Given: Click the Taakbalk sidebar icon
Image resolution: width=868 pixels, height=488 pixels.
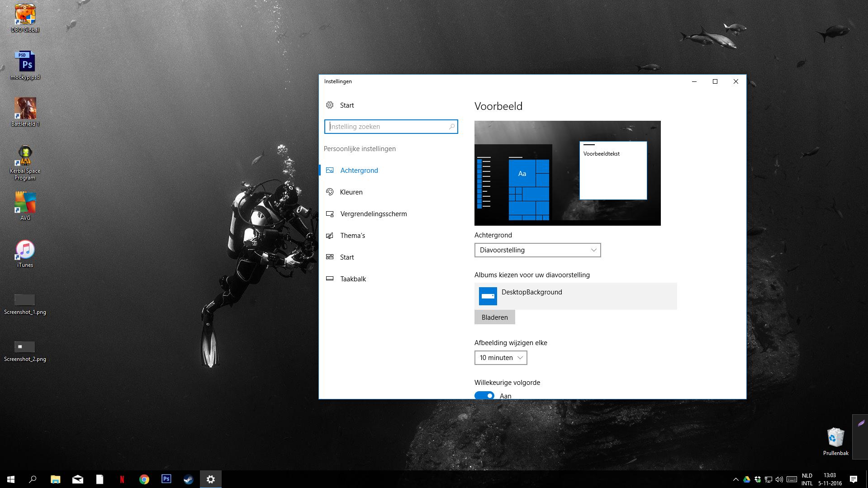Looking at the screenshot, I should click(x=330, y=279).
